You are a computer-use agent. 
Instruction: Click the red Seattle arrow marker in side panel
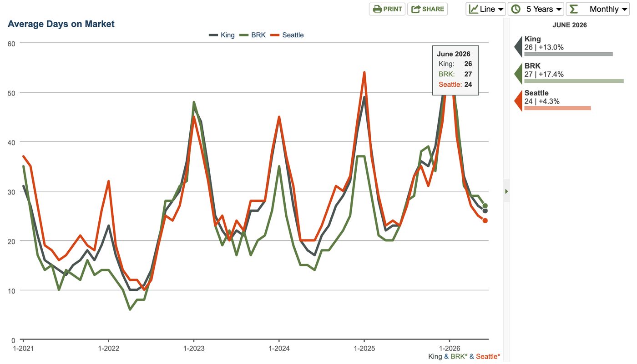[x=518, y=101]
